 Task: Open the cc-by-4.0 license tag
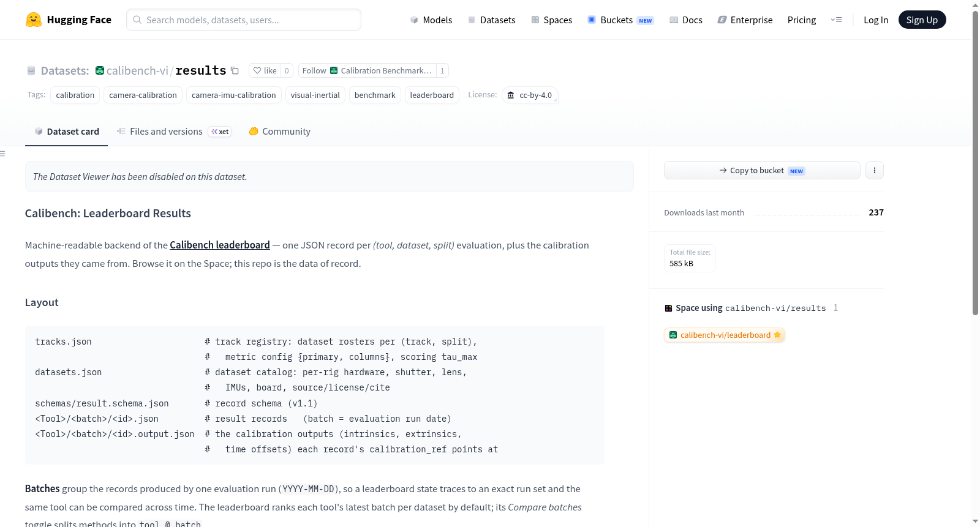coord(530,95)
